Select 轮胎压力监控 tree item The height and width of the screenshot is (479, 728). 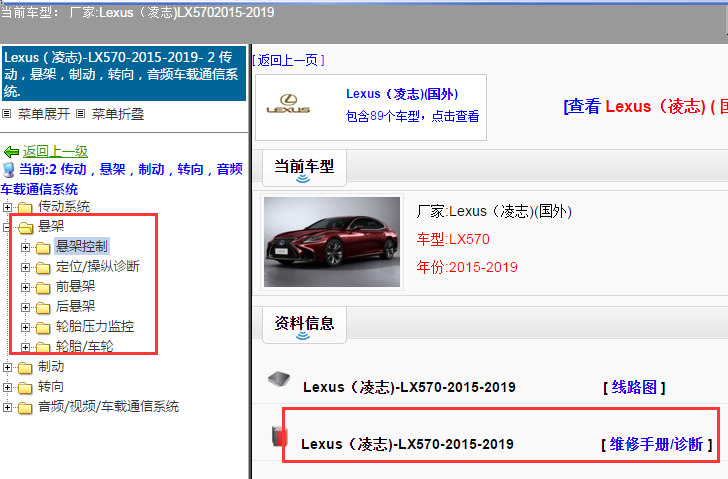click(95, 326)
